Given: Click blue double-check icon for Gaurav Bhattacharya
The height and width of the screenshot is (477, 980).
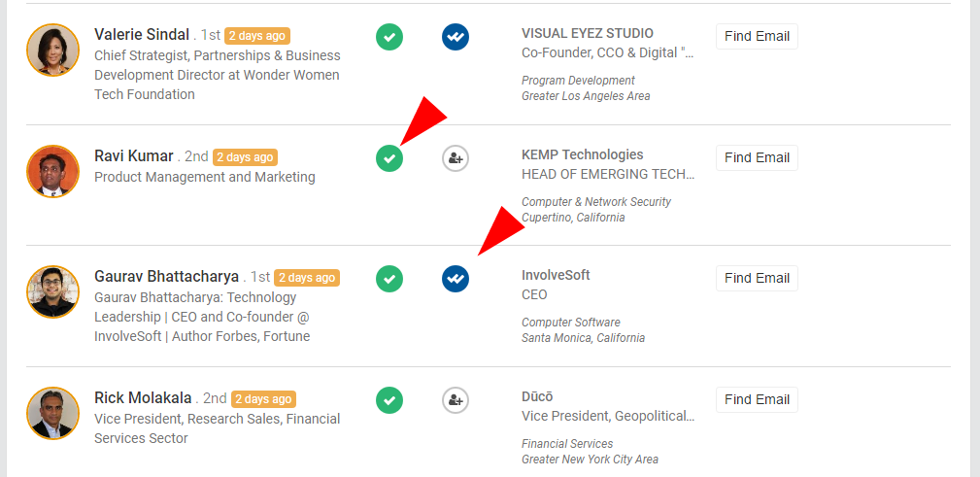Looking at the screenshot, I should tap(456, 279).
